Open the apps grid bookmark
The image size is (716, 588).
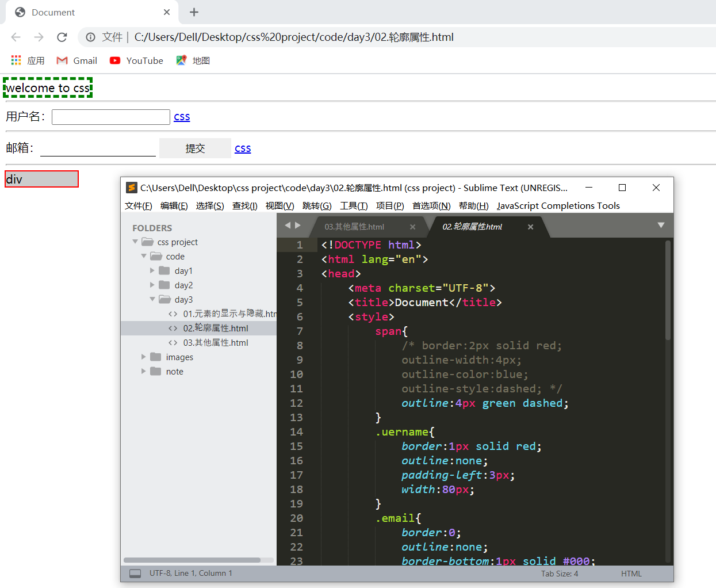click(28, 60)
